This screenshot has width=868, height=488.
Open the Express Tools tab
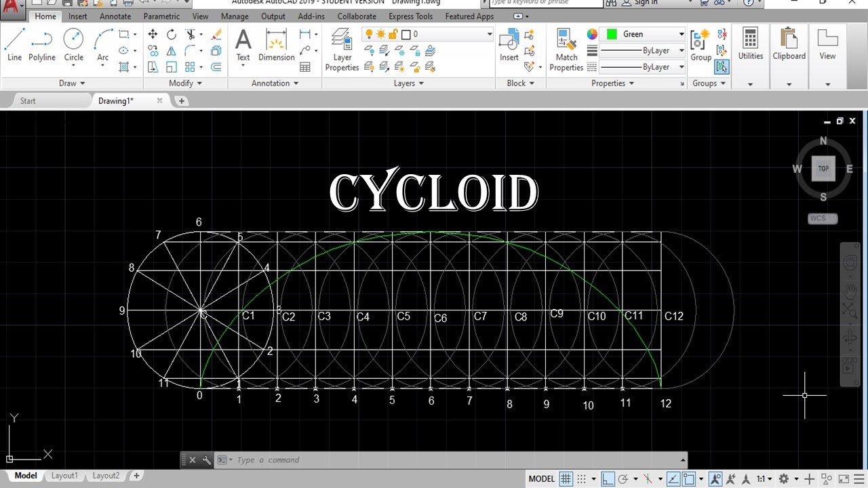(411, 16)
